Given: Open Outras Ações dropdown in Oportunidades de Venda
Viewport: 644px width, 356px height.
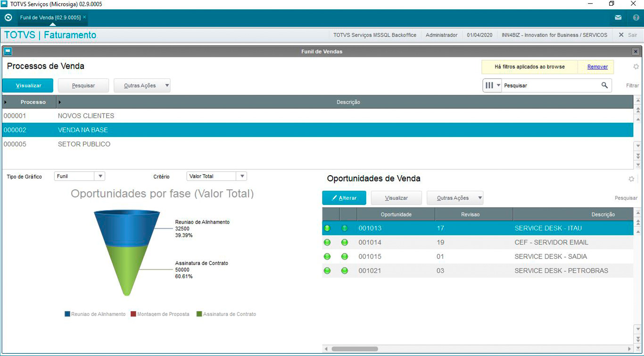Looking at the screenshot, I should (x=455, y=198).
